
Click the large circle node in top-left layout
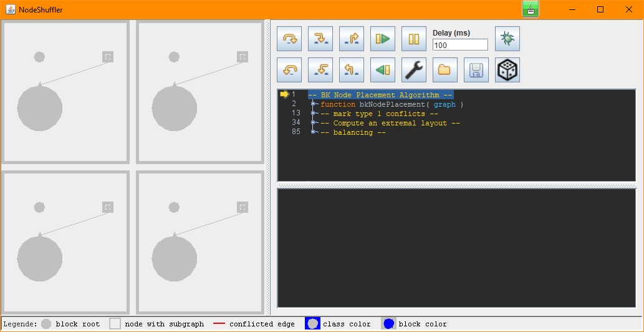coord(39,109)
